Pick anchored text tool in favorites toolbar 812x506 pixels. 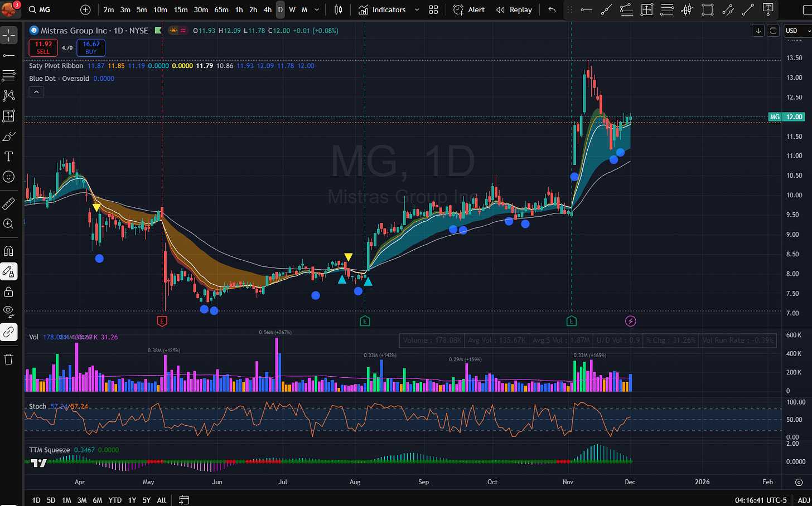(x=768, y=9)
